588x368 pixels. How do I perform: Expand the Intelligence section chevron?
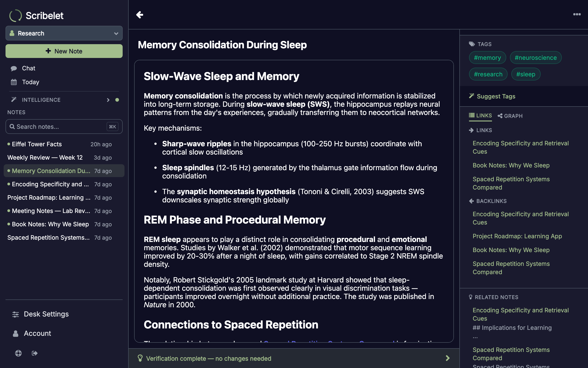click(108, 100)
